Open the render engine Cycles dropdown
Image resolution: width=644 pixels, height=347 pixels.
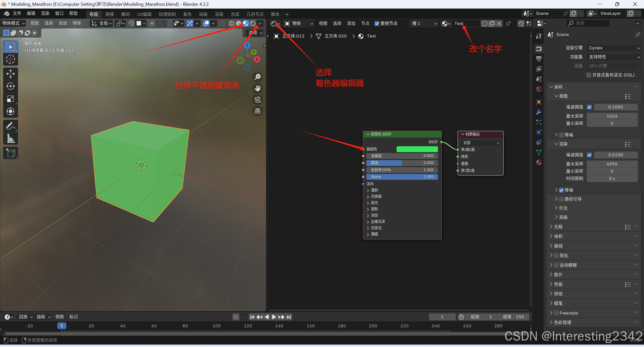[613, 48]
